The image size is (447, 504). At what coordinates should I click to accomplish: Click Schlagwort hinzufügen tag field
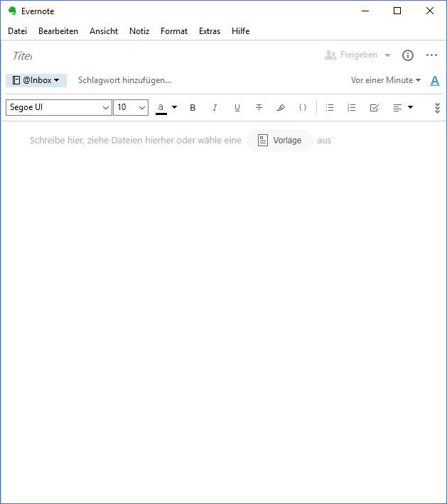[x=124, y=80]
